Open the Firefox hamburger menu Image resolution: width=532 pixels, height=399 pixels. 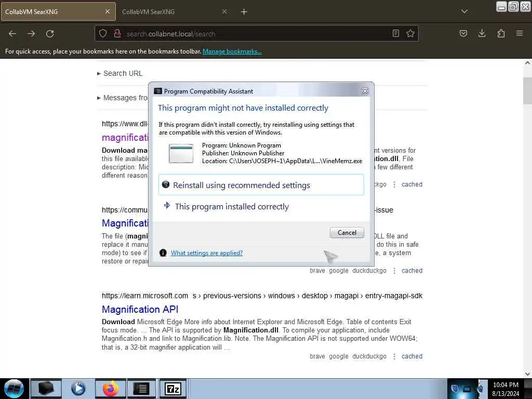pos(520,33)
